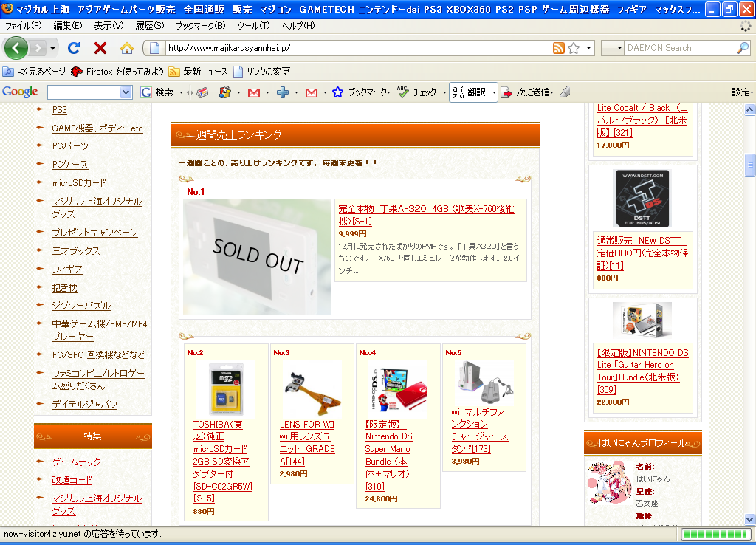Screen dimensions: 756x545
Task: Click the page identity icon in address bar
Action: [154, 48]
